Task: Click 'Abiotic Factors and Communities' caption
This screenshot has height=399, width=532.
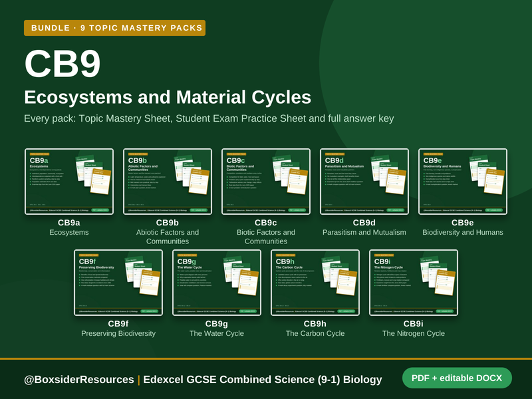Action: (x=168, y=237)
